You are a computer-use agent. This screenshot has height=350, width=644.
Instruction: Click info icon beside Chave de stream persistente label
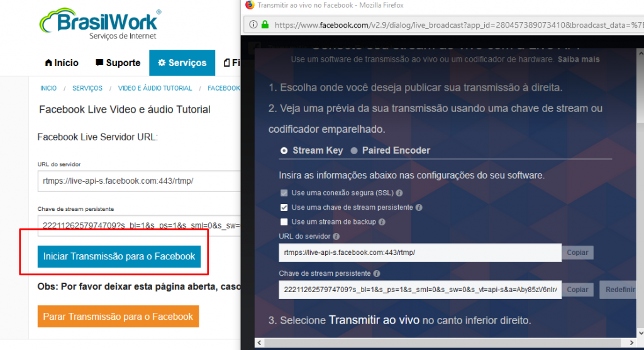click(377, 273)
